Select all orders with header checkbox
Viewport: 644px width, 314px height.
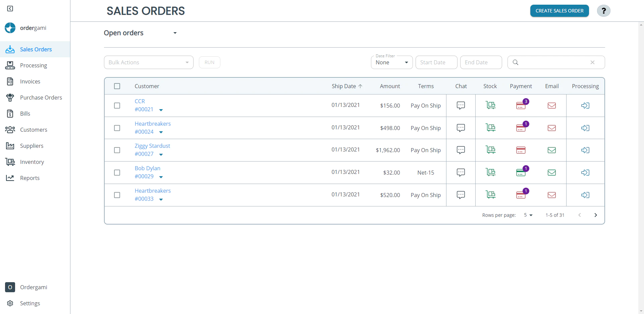pyautogui.click(x=117, y=86)
